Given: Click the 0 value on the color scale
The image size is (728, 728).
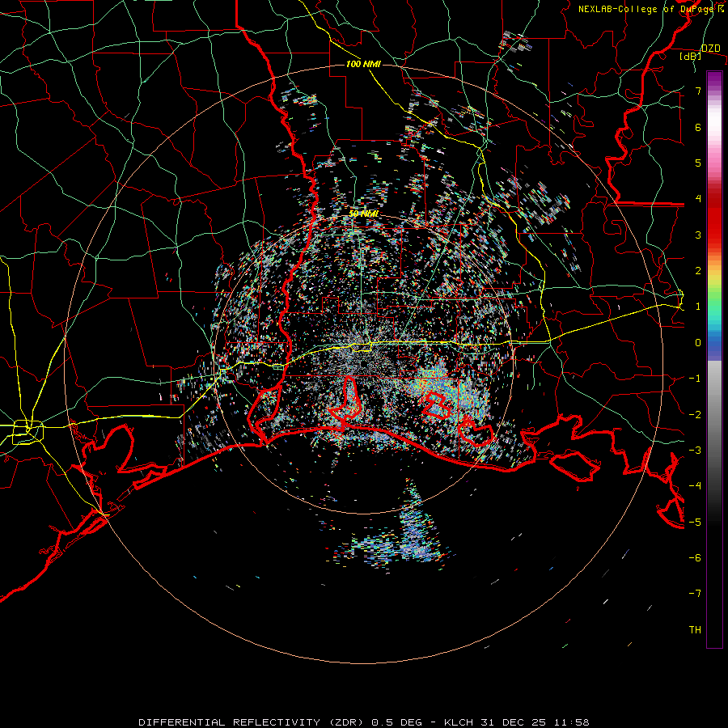Looking at the screenshot, I should [698, 343].
